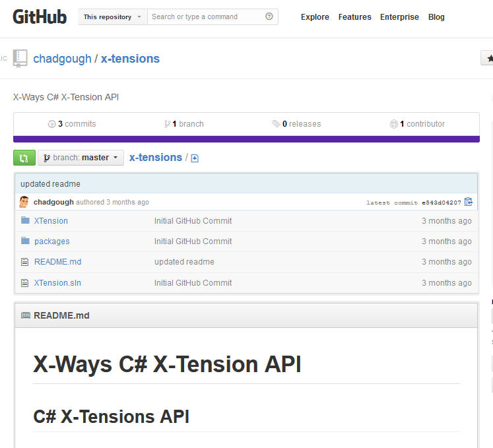Open the chadgough owner profile link
This screenshot has height=448, width=493.
point(62,59)
